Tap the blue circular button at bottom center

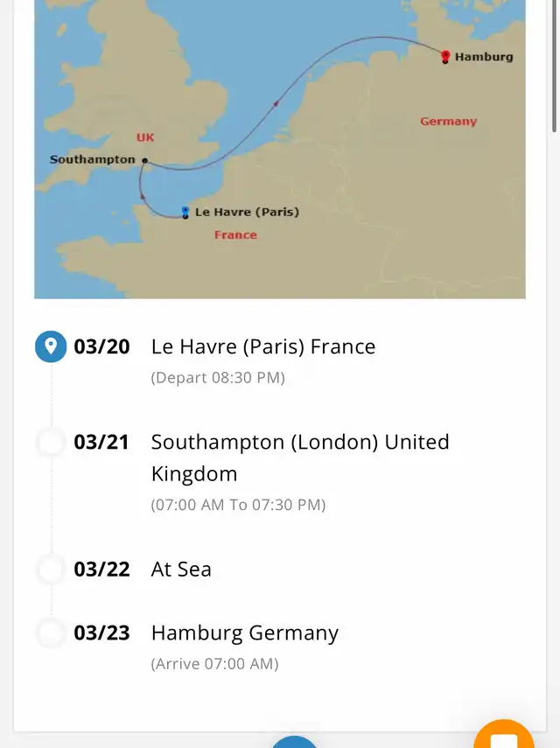coord(294,743)
